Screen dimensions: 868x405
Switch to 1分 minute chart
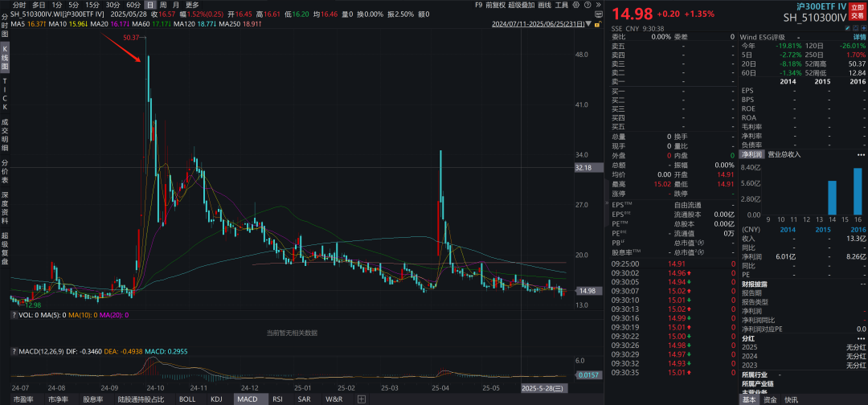pos(57,5)
